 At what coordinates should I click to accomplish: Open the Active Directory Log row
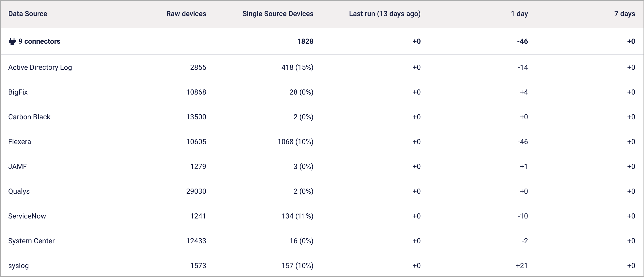click(x=322, y=67)
